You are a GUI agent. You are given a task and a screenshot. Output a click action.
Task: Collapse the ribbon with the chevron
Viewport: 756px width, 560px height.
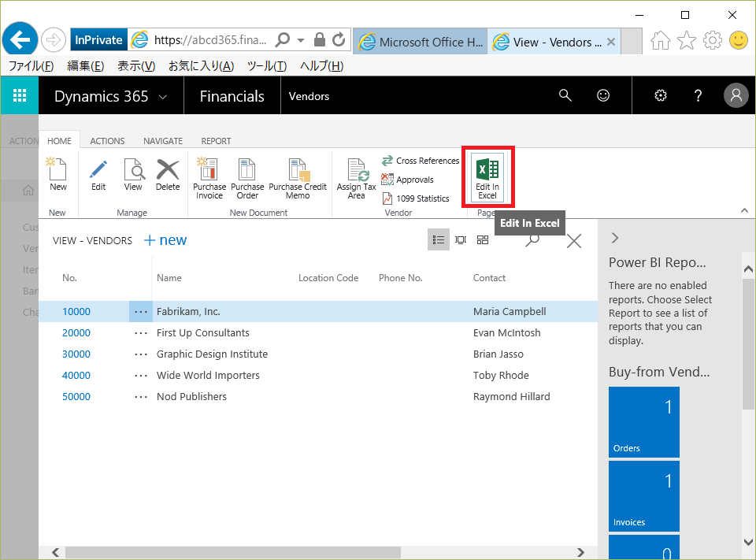point(744,210)
